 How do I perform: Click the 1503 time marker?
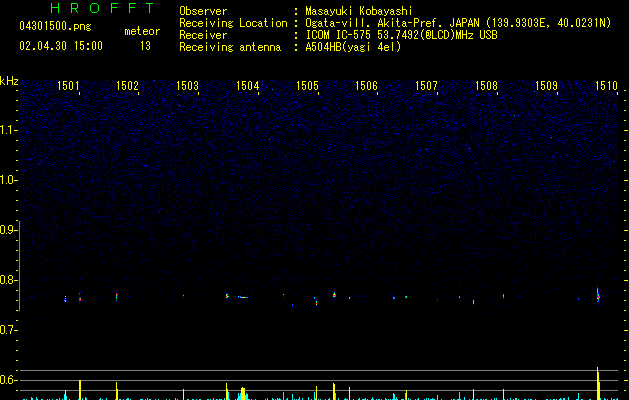pos(187,86)
